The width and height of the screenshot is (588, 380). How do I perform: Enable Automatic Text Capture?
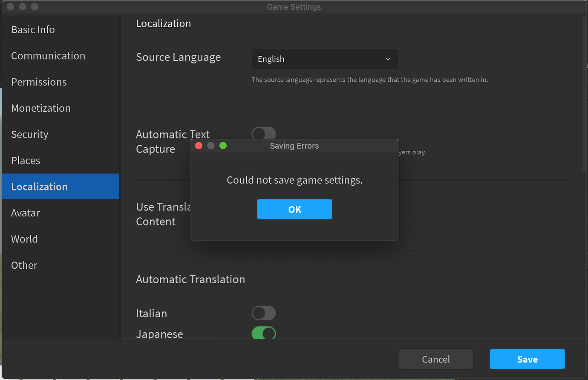click(x=263, y=133)
